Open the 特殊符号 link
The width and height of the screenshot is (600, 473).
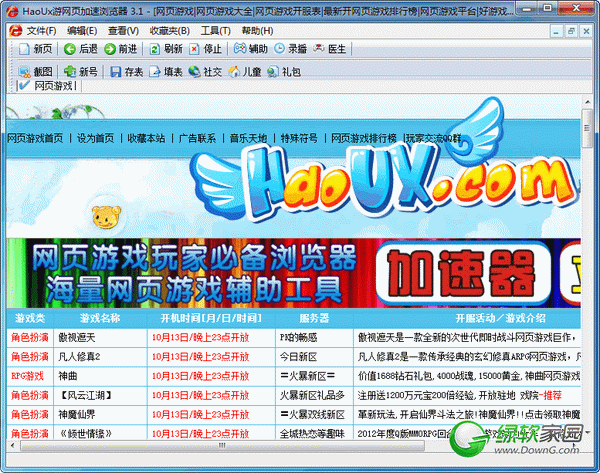(299, 138)
